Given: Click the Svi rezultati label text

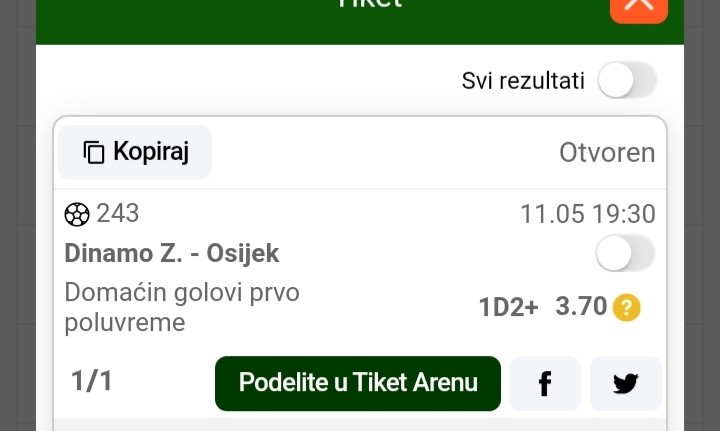Looking at the screenshot, I should tap(523, 81).
